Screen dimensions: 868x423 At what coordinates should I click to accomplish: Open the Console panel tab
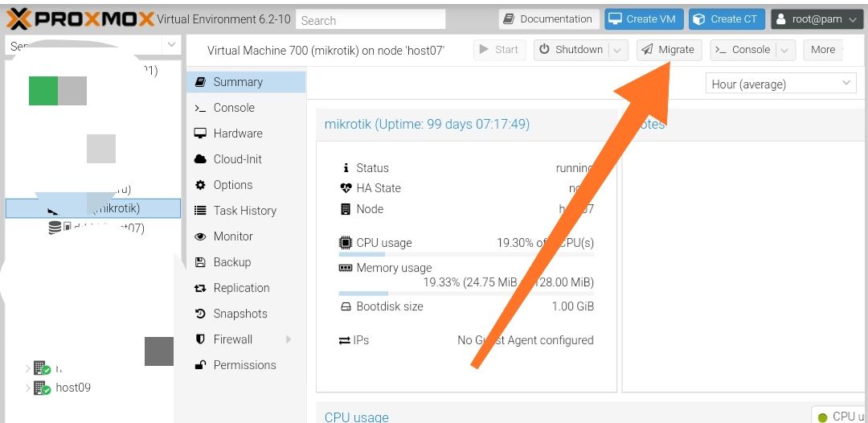point(247,108)
